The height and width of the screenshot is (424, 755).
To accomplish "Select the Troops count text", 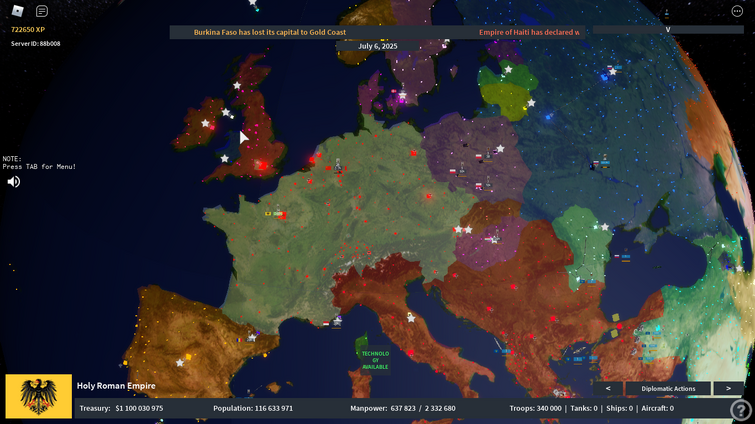I will 535,408.
